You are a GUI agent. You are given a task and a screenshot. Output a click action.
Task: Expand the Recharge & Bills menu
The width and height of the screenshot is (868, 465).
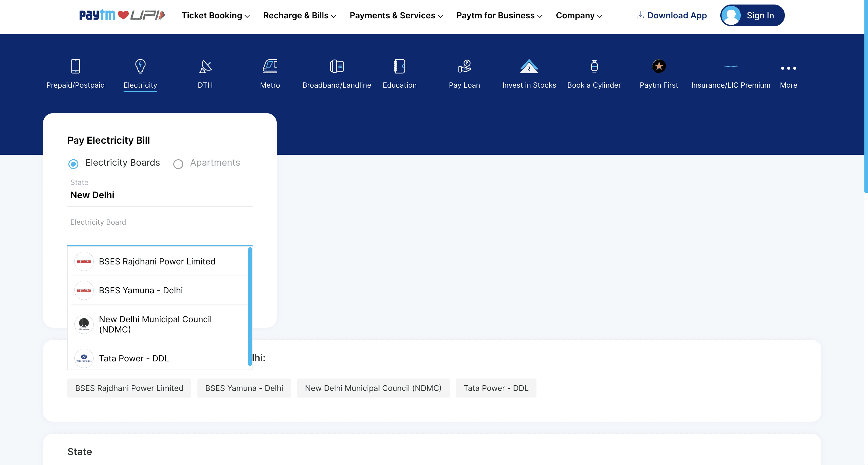tap(299, 15)
